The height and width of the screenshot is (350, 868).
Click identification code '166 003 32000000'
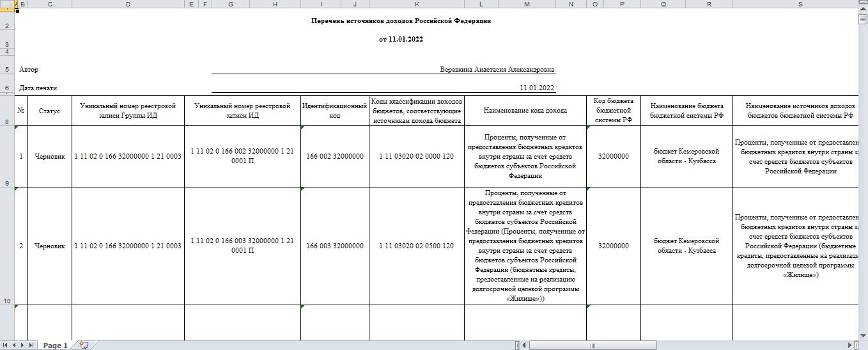pos(335,246)
